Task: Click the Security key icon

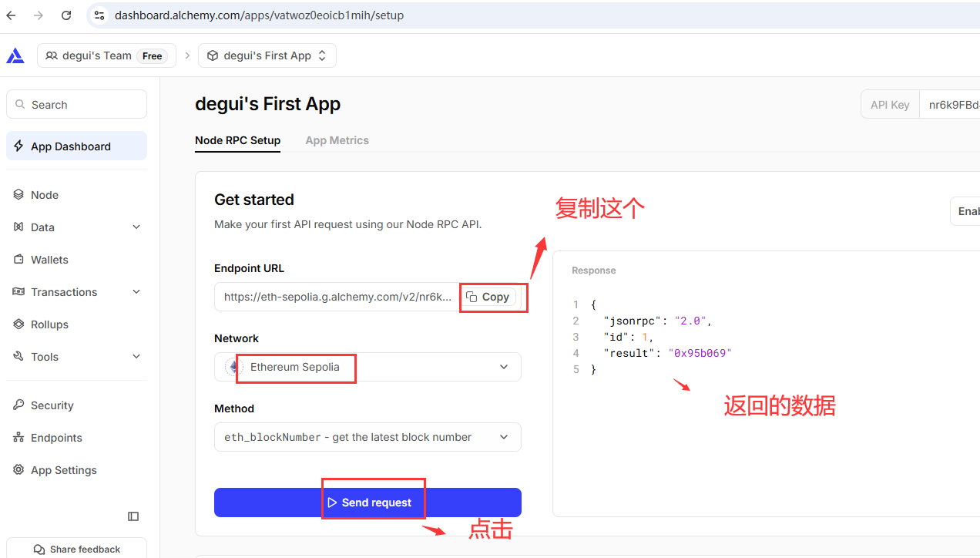Action: coord(18,405)
